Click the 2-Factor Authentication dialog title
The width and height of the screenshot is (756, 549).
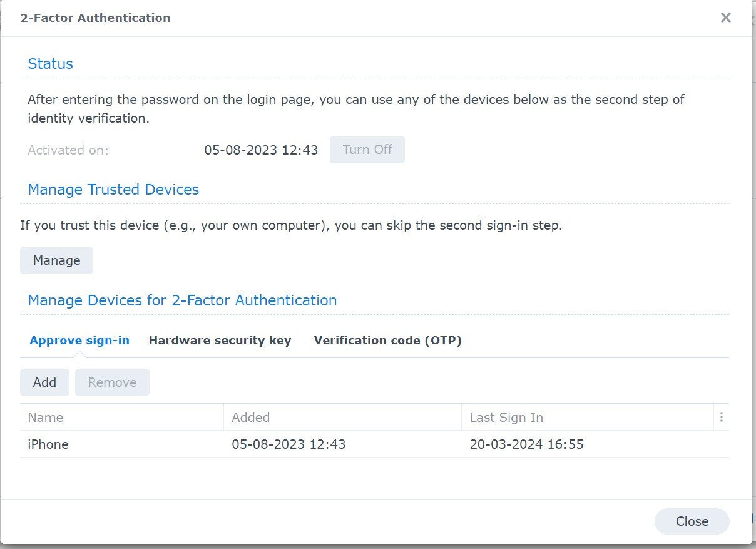point(95,18)
